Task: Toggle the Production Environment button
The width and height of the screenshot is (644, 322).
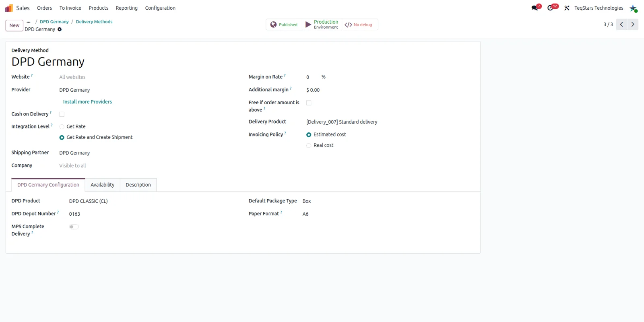Action: pos(322,25)
